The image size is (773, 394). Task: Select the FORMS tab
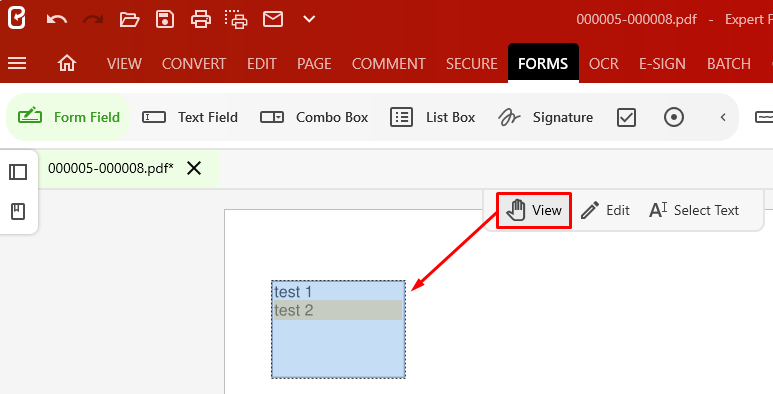pos(543,63)
